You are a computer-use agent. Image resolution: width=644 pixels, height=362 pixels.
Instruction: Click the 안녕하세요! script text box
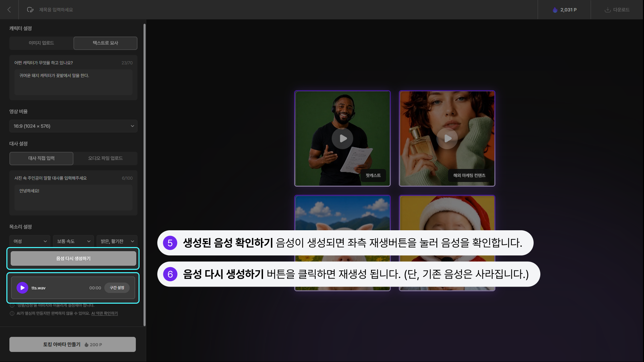(73, 197)
